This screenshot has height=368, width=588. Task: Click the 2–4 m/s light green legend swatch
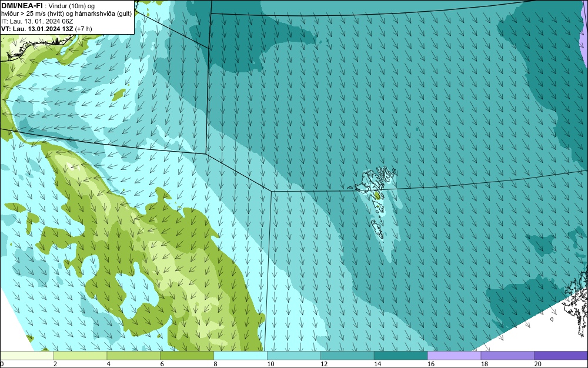point(80,356)
